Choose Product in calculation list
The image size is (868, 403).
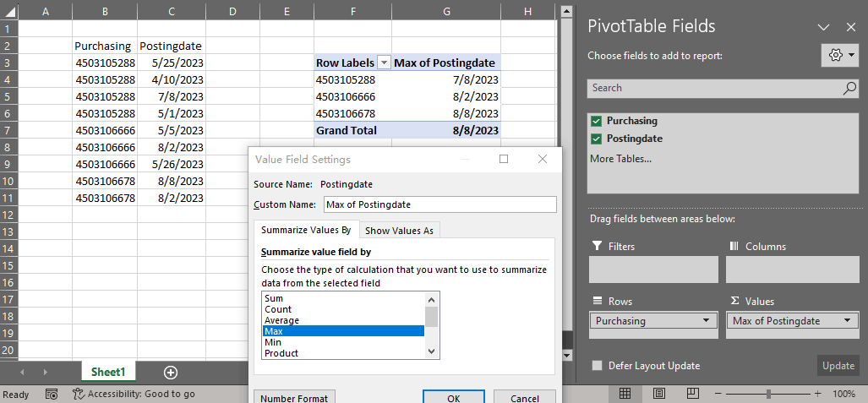tap(343, 353)
